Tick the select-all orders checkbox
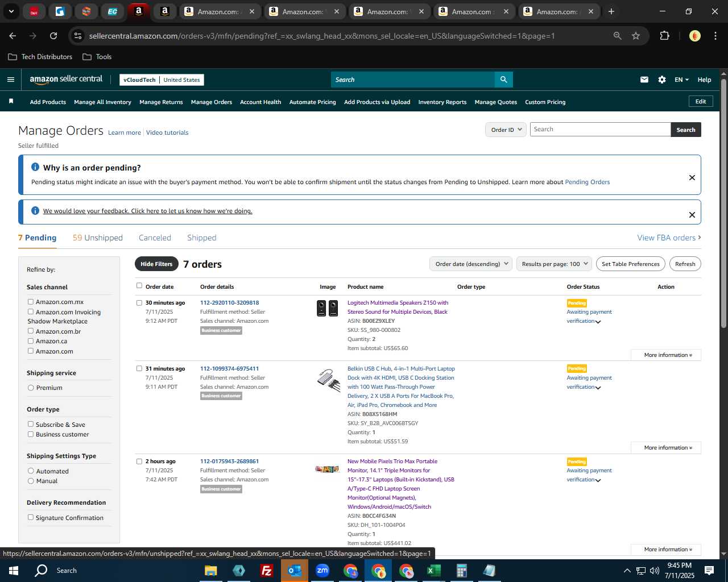Image resolution: width=728 pixels, height=582 pixels. [x=139, y=286]
